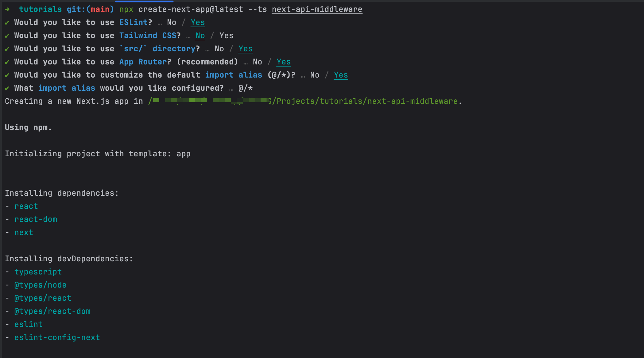Image resolution: width=644 pixels, height=358 pixels.
Task: Click 'Initializing project with template: app' line
Action: tap(97, 154)
